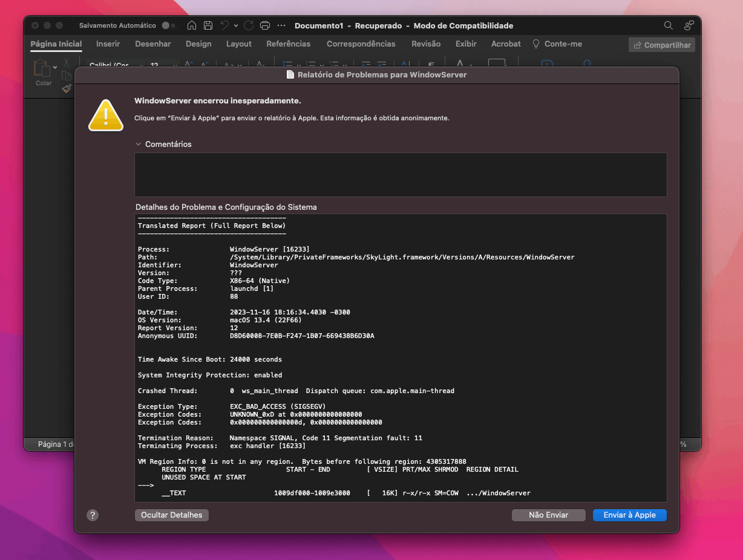Click the Ocultar Detalhes button
Screen dimensions: 743x560
[x=172, y=515]
